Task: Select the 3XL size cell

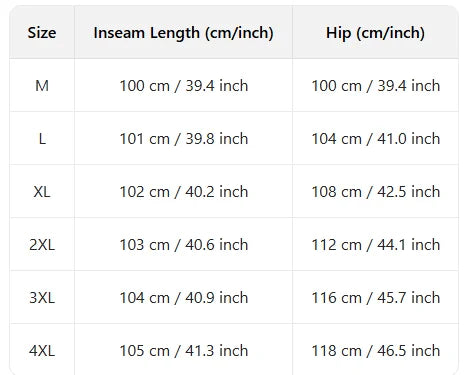Action: click(42, 298)
